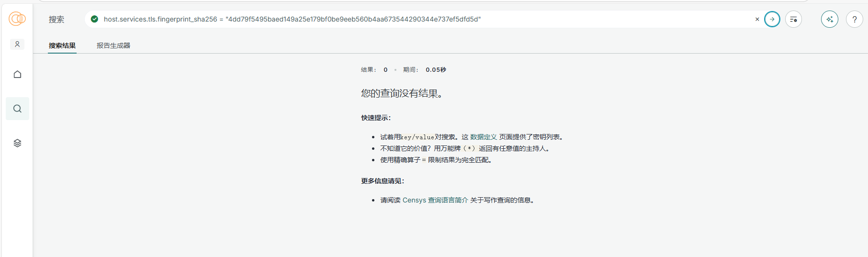Open help with the question mark button
Viewport: 868px width, 257px height.
[854, 19]
